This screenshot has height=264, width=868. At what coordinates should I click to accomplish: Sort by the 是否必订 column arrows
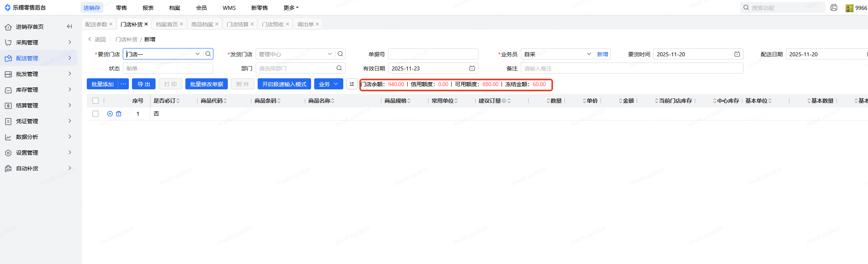pos(178,101)
